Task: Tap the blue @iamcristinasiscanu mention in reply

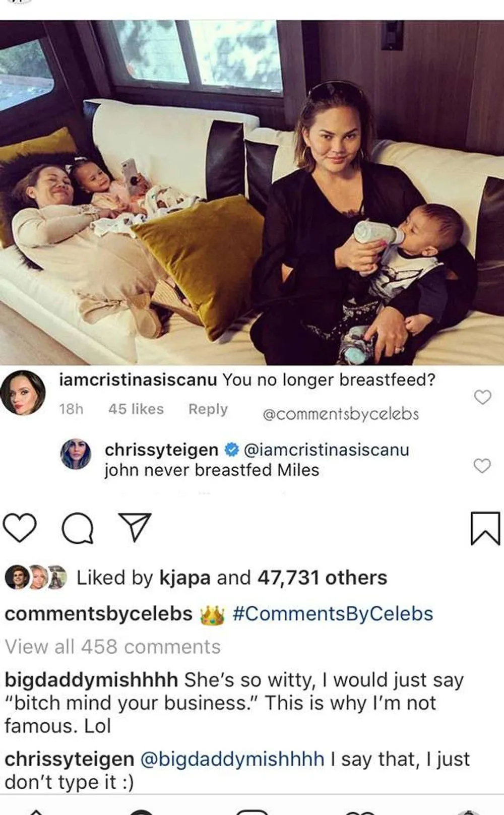Action: point(326,450)
